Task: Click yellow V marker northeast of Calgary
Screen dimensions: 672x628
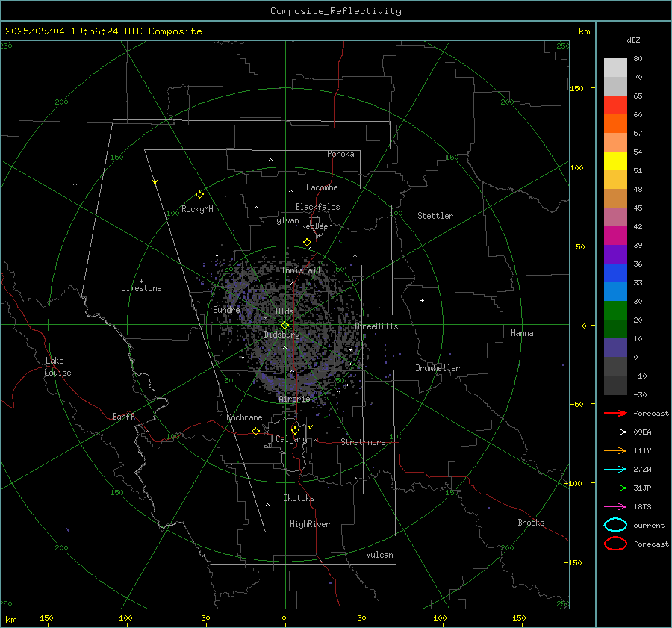Action: [x=310, y=427]
